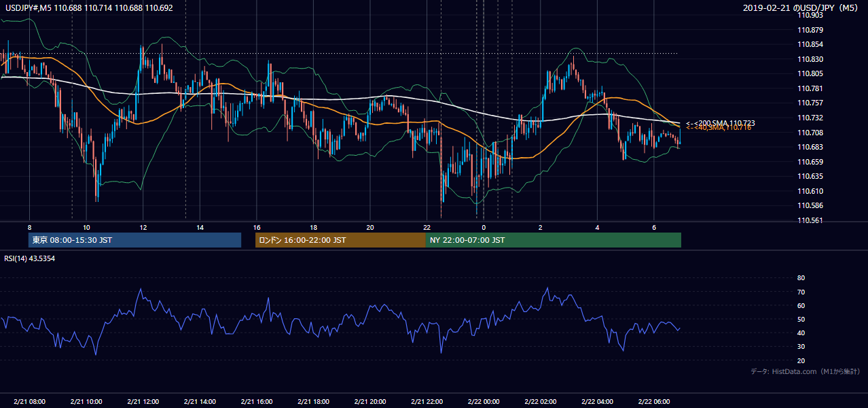The width and height of the screenshot is (868, 408).
Task: Click hour label 22 under the price chart
Action: click(427, 227)
